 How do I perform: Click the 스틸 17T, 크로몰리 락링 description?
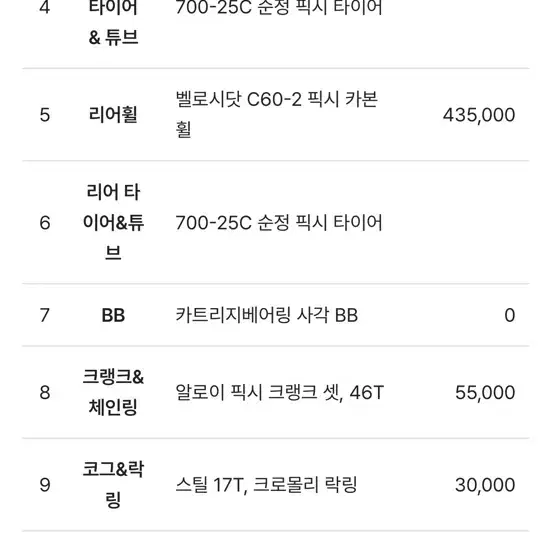(x=266, y=485)
